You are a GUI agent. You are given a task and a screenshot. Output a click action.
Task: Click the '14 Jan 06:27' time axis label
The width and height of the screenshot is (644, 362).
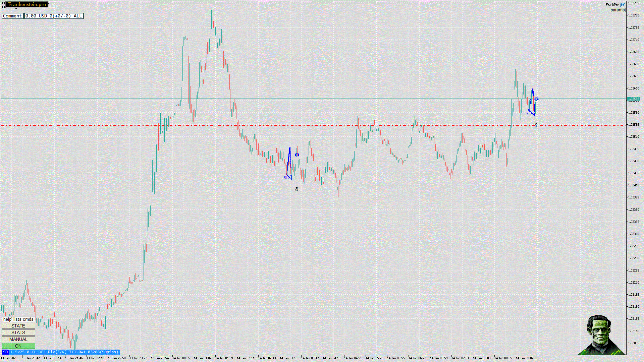417,358
